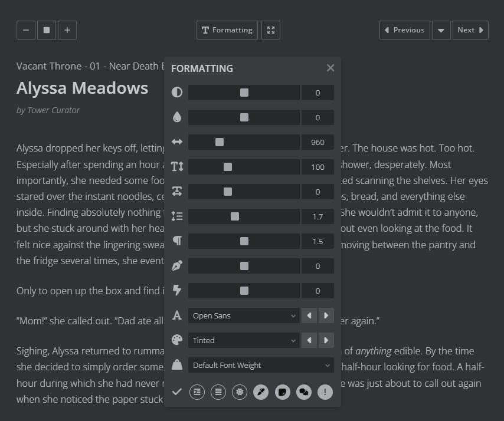Open chapter list dropdown between Previous and Next

tap(441, 30)
